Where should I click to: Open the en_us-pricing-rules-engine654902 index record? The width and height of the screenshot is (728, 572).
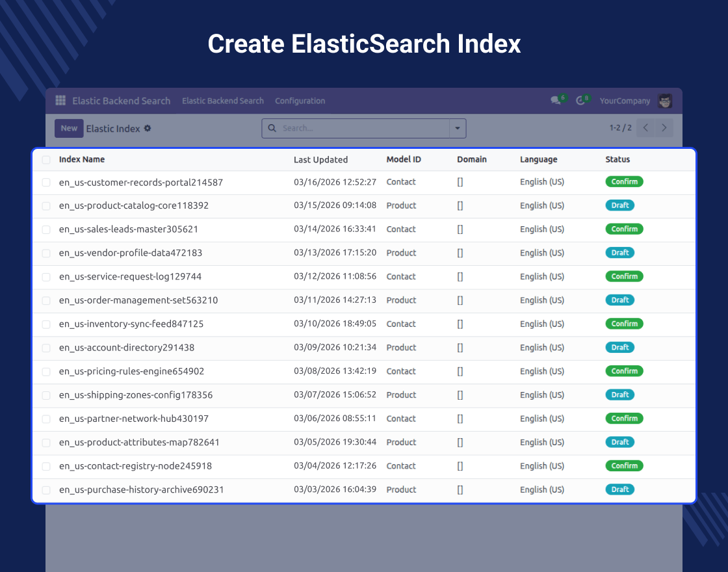pos(131,371)
